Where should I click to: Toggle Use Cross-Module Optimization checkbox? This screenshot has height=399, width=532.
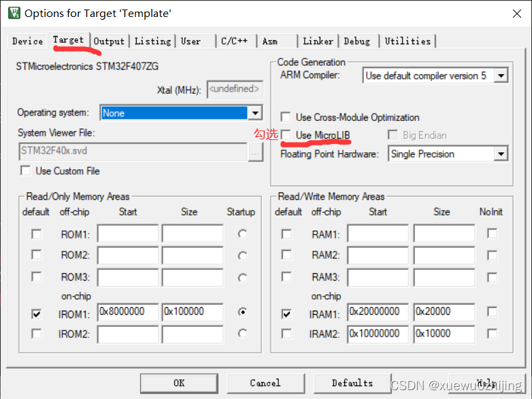pos(286,117)
